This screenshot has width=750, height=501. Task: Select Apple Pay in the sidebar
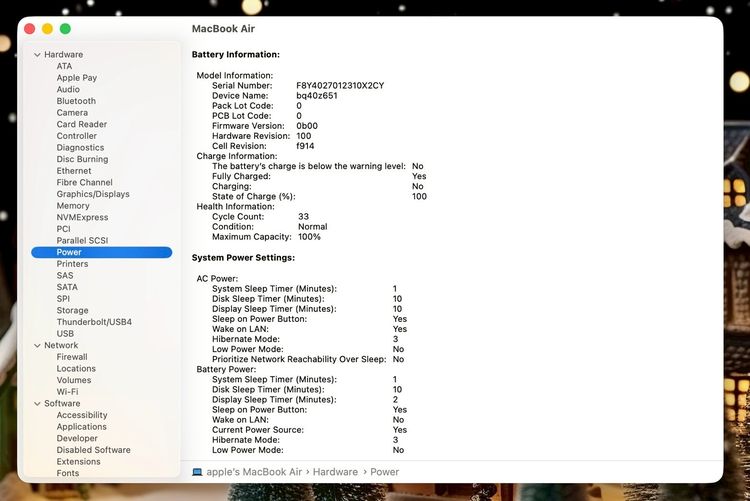click(x=77, y=78)
